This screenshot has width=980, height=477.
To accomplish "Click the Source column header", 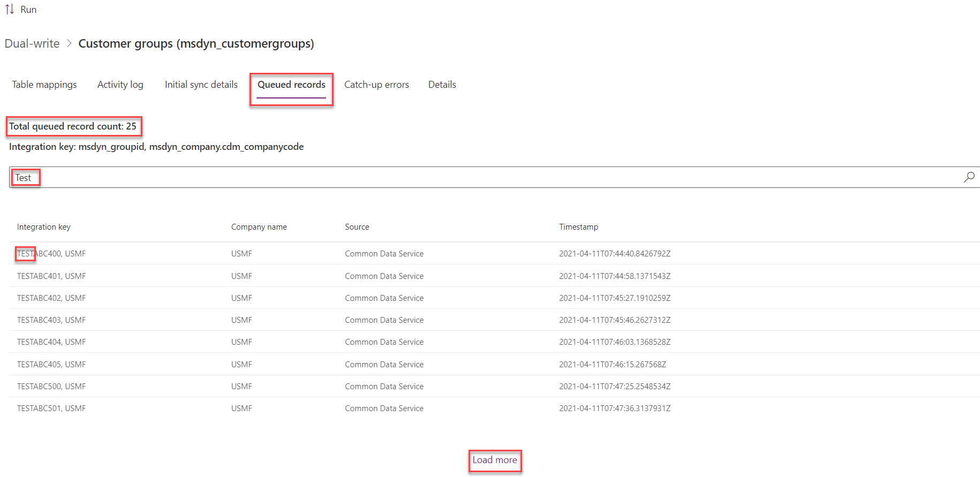I will [357, 227].
